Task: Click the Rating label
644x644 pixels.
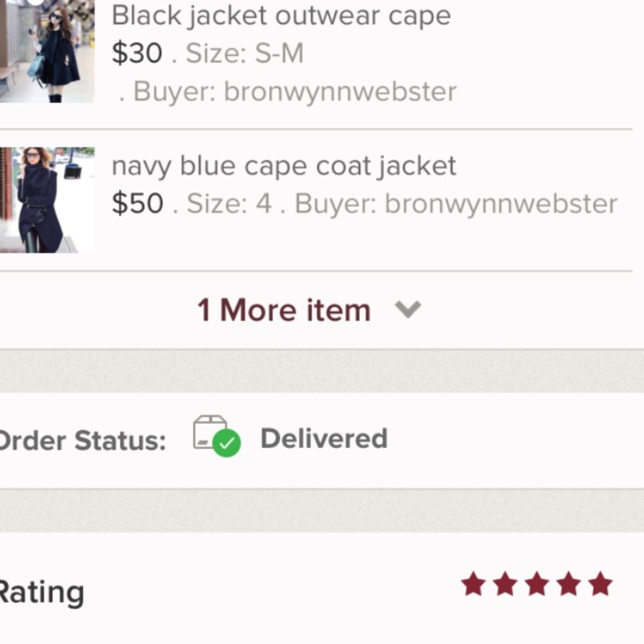Action: [x=41, y=591]
